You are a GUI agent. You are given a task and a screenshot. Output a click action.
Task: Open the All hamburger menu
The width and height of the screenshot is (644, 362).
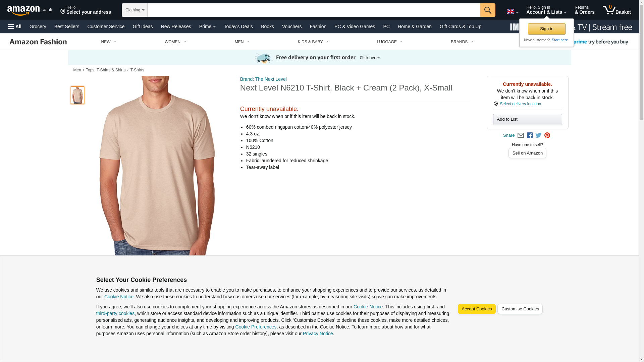coord(15,26)
